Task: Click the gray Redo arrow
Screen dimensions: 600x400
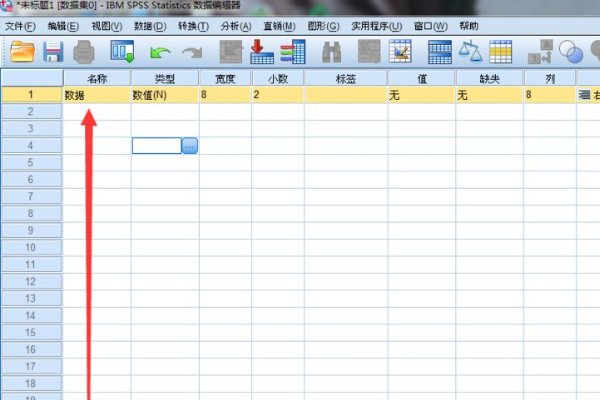Action: coord(192,52)
